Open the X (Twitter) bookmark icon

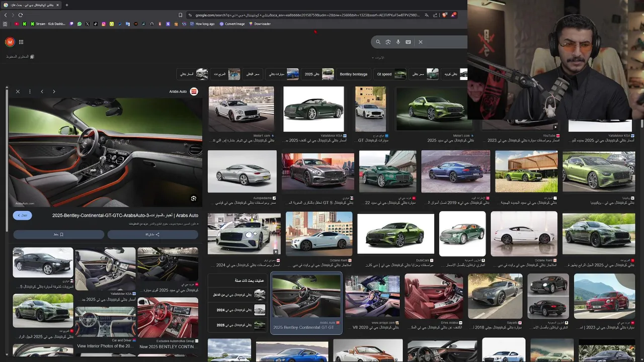point(87,24)
